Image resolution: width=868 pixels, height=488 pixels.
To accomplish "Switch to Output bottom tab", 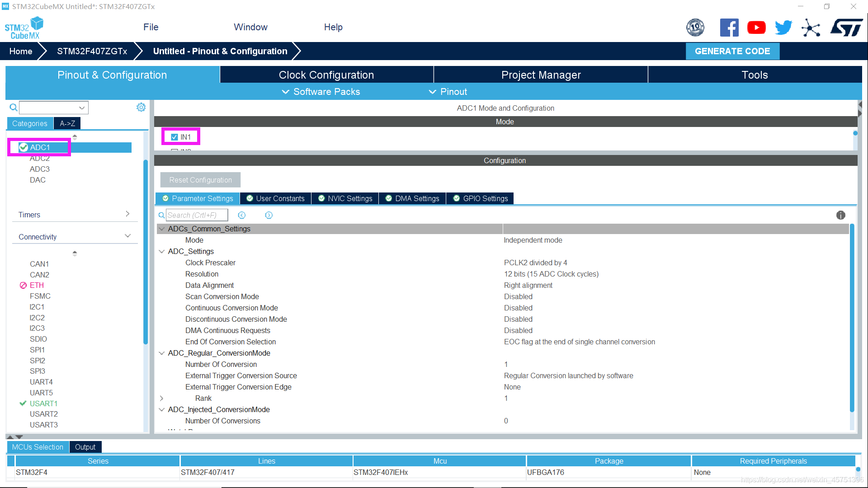I will coord(85,447).
